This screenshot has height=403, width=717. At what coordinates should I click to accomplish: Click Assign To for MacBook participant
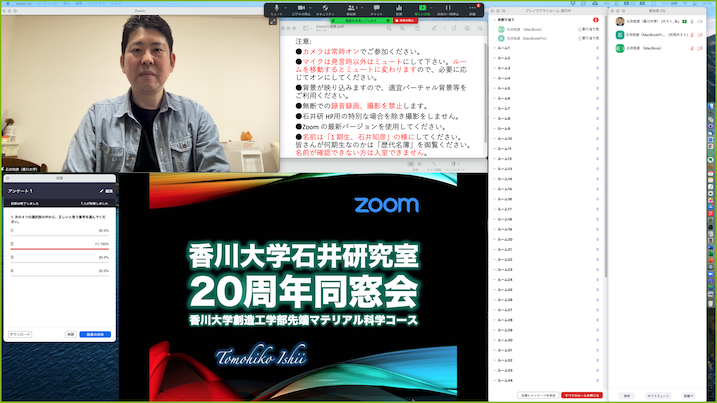click(589, 29)
